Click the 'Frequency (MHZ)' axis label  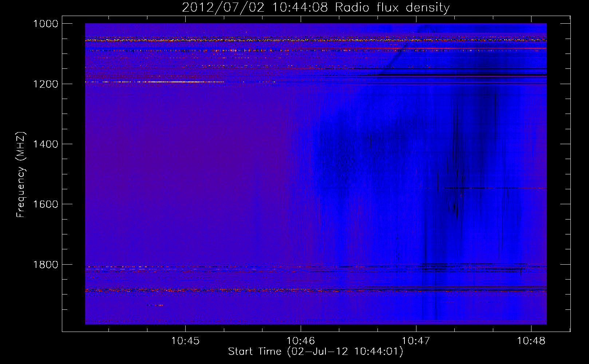point(21,175)
